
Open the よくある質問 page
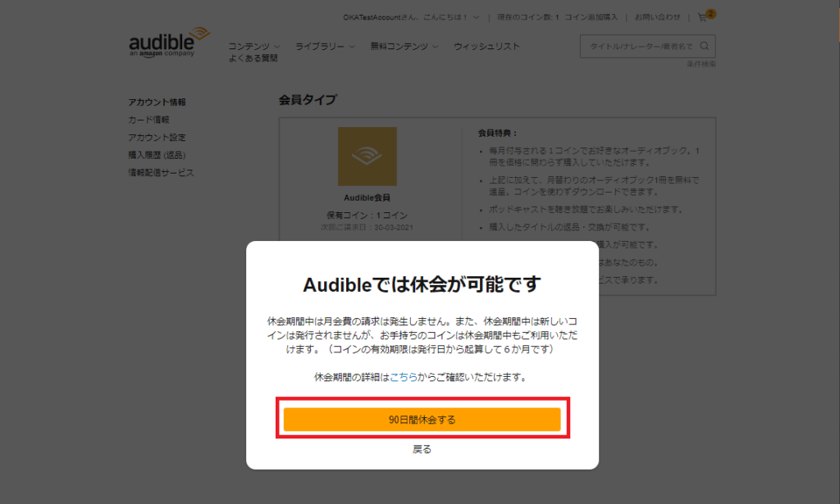click(x=253, y=58)
